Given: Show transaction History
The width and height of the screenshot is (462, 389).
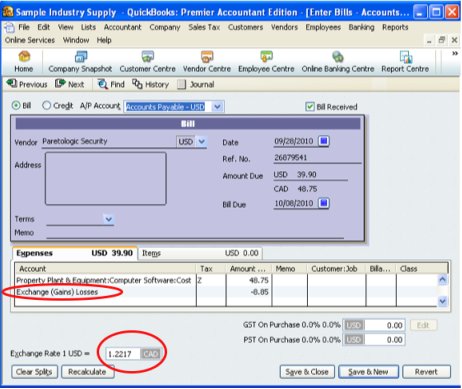Looking at the screenshot, I should [150, 84].
